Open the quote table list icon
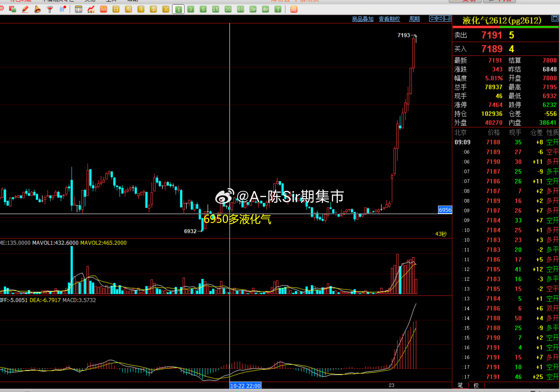This screenshot has height=392, width=560. tap(79, 9)
